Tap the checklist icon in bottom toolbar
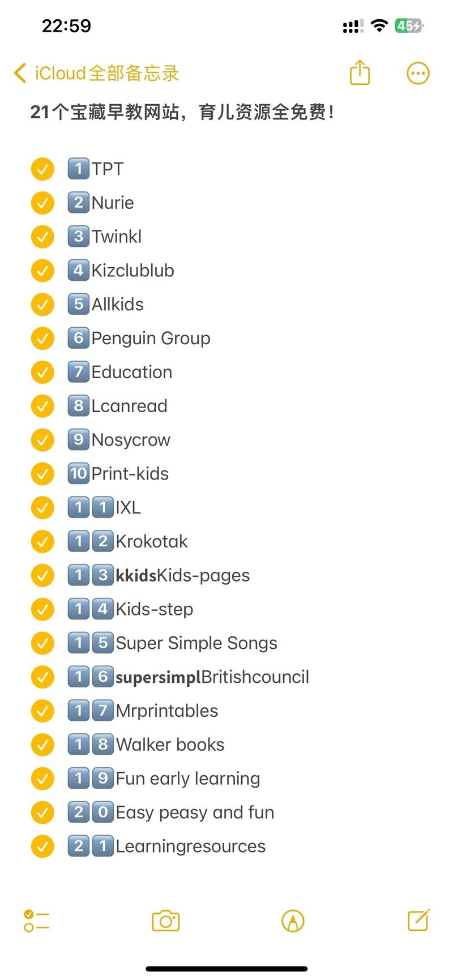 tap(36, 921)
